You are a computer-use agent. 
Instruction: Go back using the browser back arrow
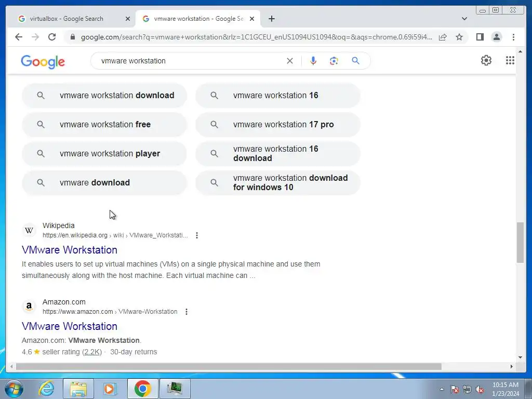[x=19, y=37]
